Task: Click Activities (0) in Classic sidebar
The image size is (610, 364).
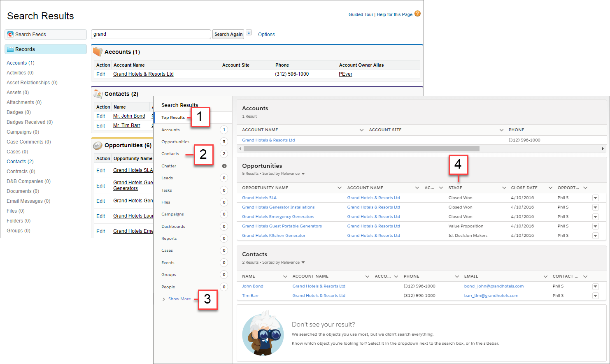Action: (20, 73)
